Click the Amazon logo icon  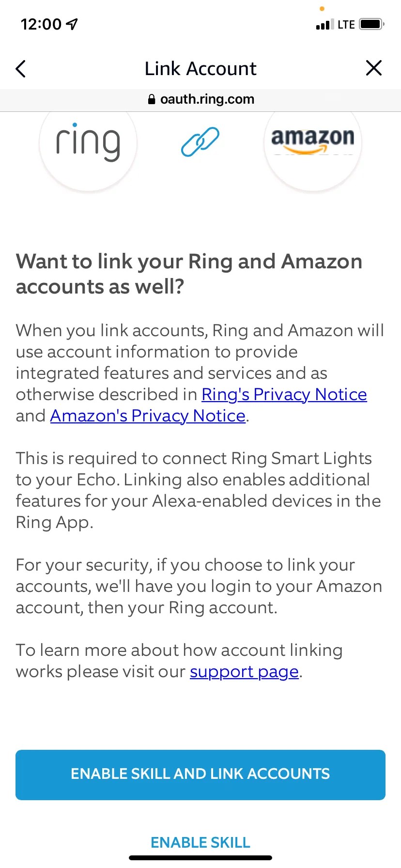tap(312, 143)
